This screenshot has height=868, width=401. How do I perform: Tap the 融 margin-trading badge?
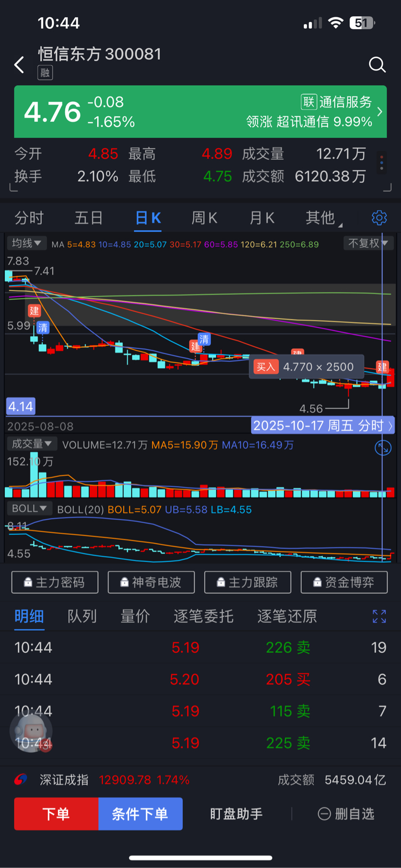(45, 73)
